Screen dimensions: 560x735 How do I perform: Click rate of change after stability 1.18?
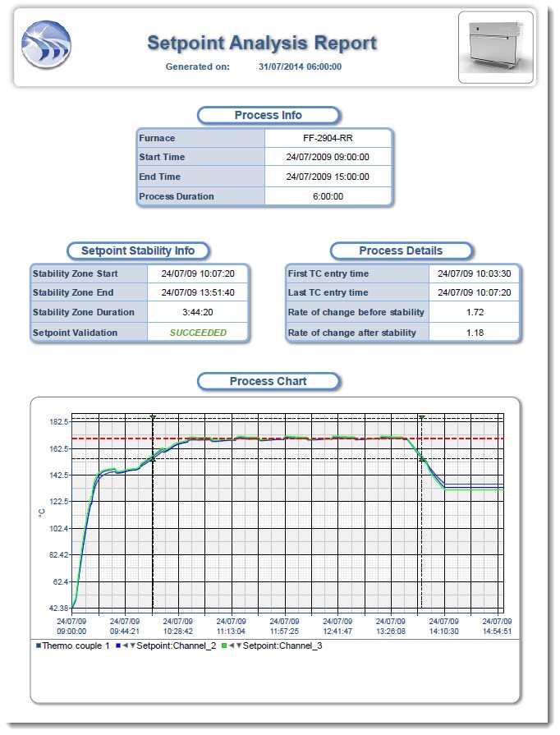tap(475, 333)
